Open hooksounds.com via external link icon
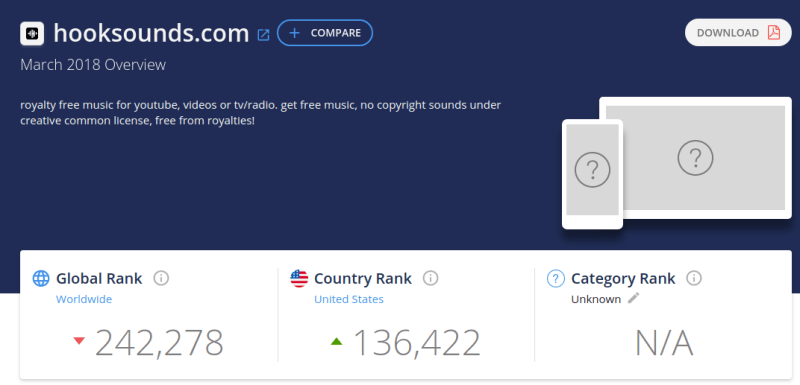The height and width of the screenshot is (385, 800). pos(263,35)
